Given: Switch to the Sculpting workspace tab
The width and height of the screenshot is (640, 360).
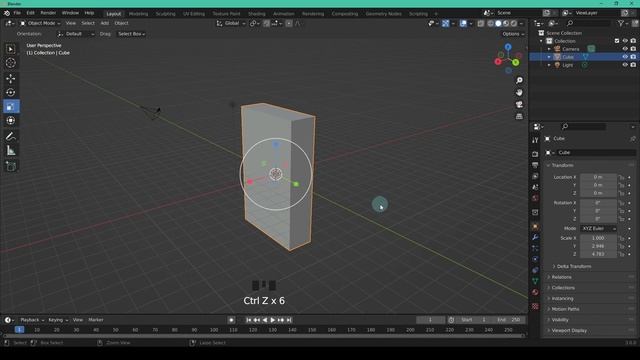Looking at the screenshot, I should tap(165, 13).
